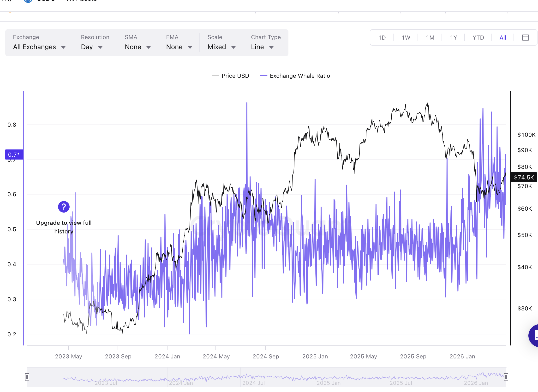Click the 0.8 ratio axis label
The width and height of the screenshot is (538, 392).
tap(12, 125)
